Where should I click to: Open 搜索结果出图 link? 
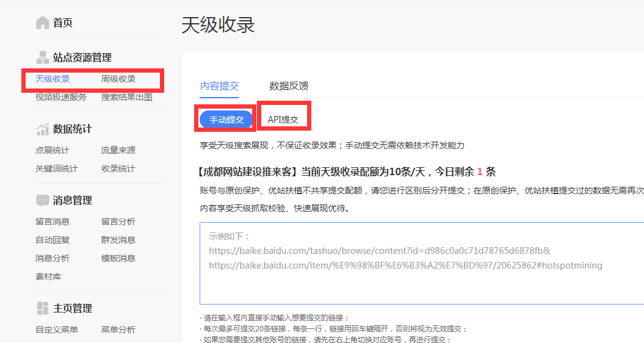tap(127, 97)
